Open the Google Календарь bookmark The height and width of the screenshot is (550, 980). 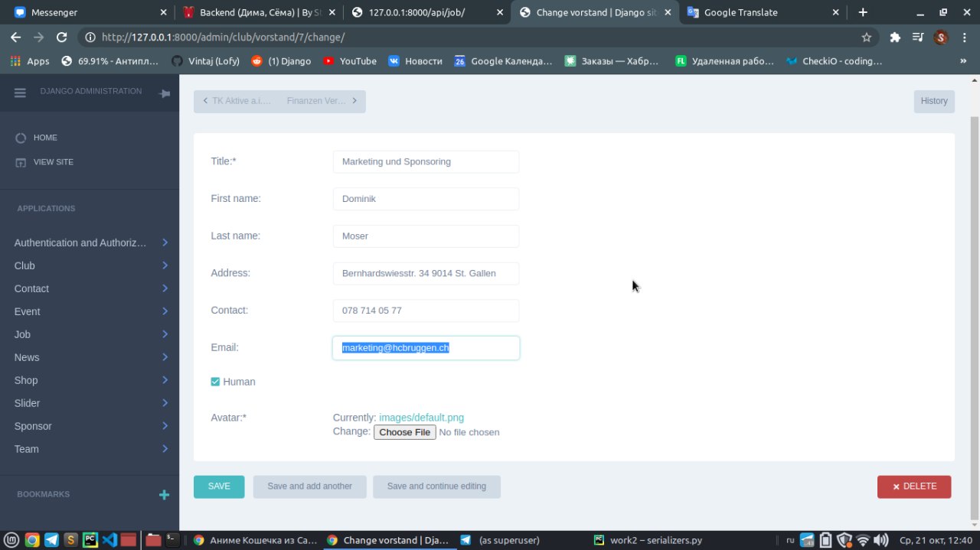coord(503,61)
